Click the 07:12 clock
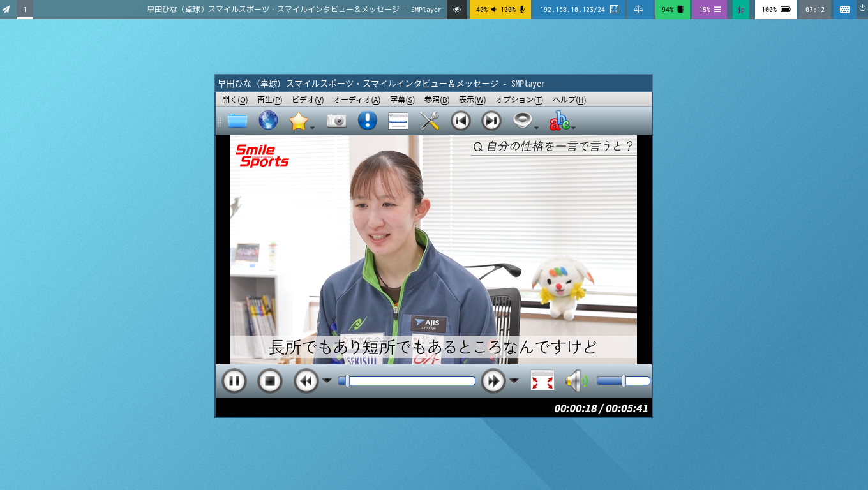Image resolution: width=868 pixels, height=490 pixels. (815, 10)
